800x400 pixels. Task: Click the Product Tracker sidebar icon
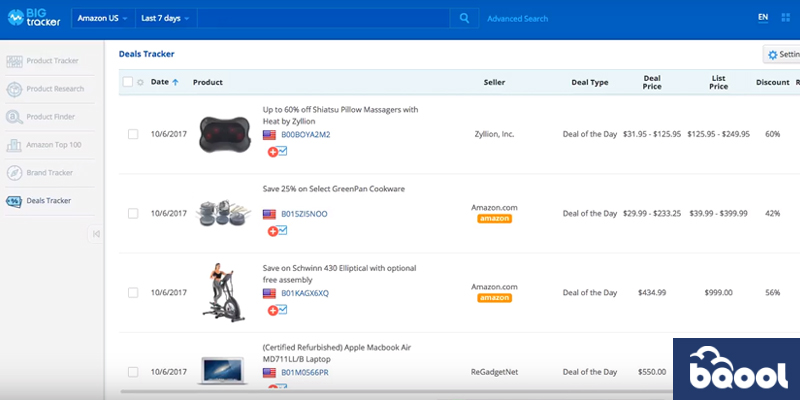14,61
